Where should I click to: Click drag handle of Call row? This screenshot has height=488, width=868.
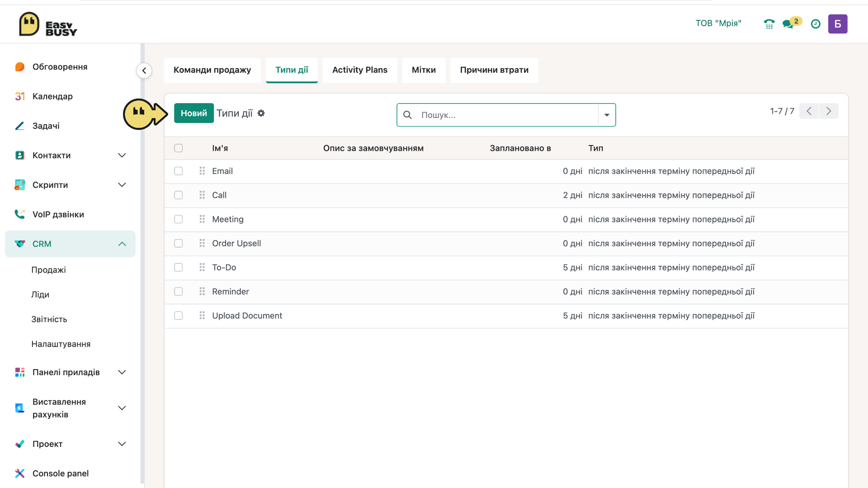[x=202, y=195]
